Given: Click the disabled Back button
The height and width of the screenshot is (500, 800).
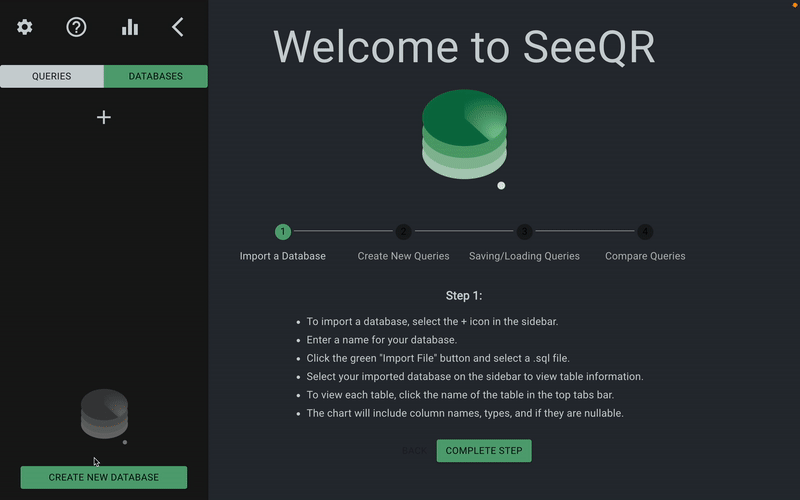Looking at the screenshot, I should 414,451.
